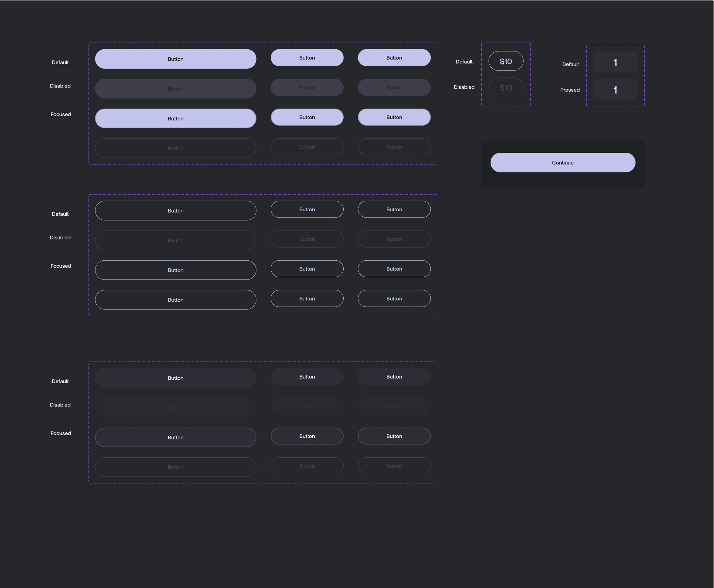Click wide outlined button in outlined group's last row

[175, 300]
